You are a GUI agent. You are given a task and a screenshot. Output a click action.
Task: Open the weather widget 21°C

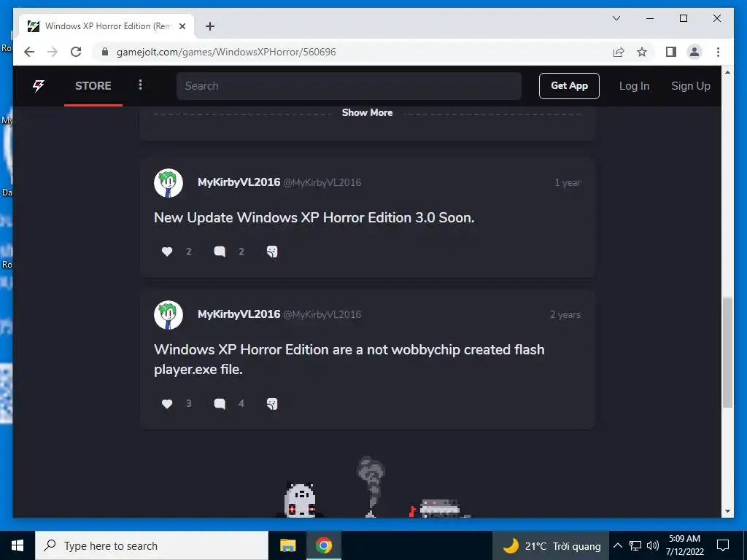click(551, 545)
